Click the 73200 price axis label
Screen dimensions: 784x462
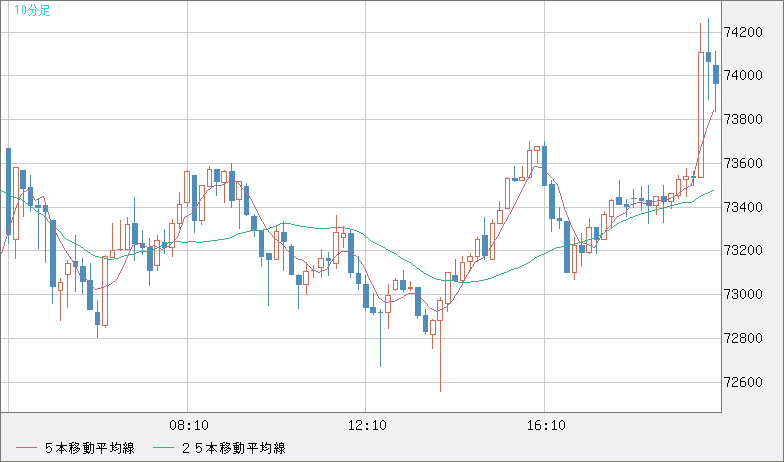pyautogui.click(x=744, y=250)
